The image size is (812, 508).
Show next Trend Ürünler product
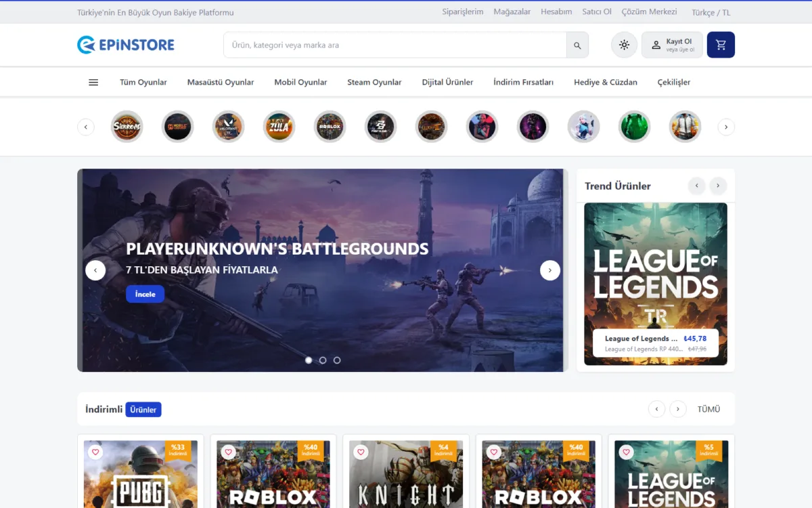pyautogui.click(x=718, y=186)
